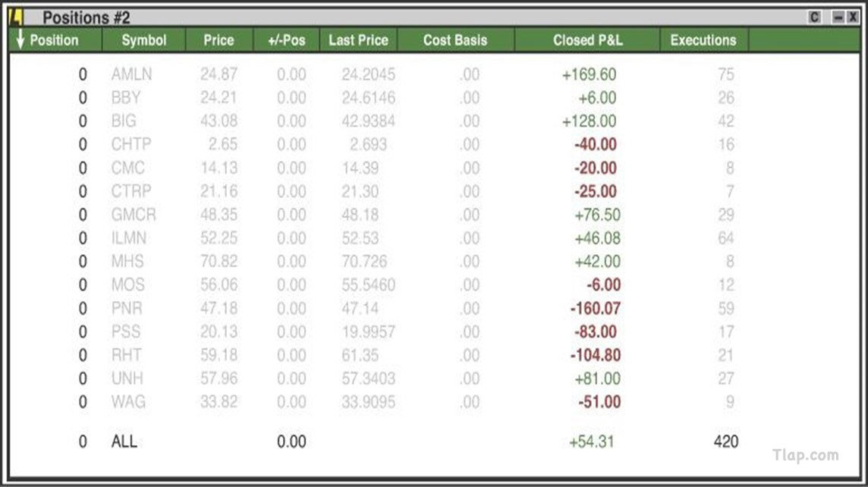Viewport: 868px width, 487px height.
Task: Click the +128.00 Closed P&L value
Action: (589, 121)
